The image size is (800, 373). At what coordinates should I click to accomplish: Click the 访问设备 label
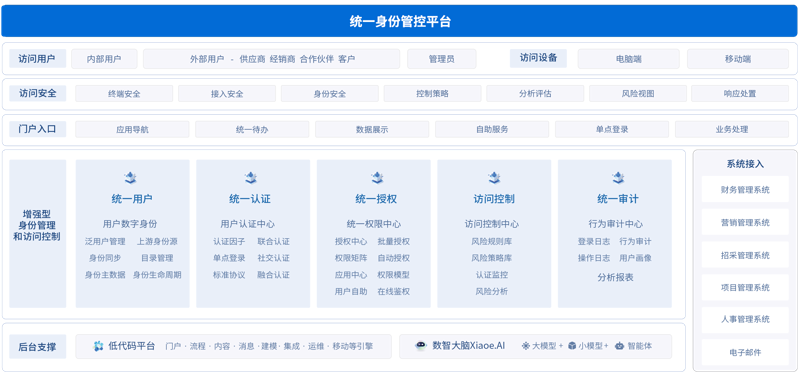[x=538, y=58]
